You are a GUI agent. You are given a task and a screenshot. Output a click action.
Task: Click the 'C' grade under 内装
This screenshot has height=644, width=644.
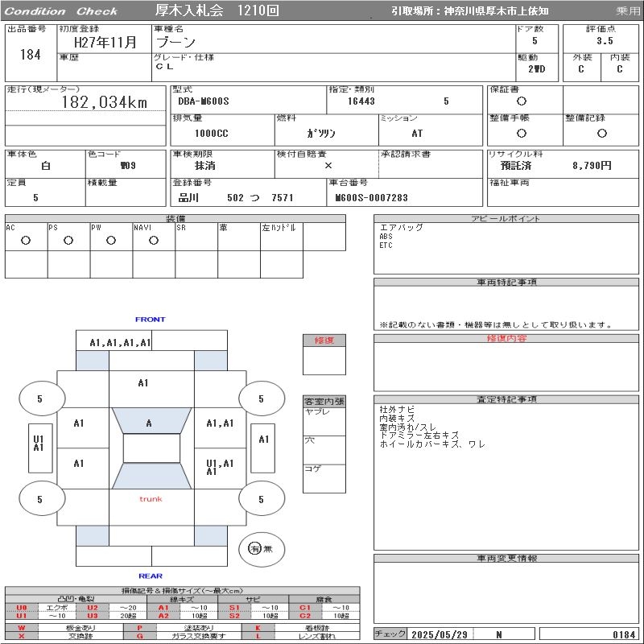(619, 69)
